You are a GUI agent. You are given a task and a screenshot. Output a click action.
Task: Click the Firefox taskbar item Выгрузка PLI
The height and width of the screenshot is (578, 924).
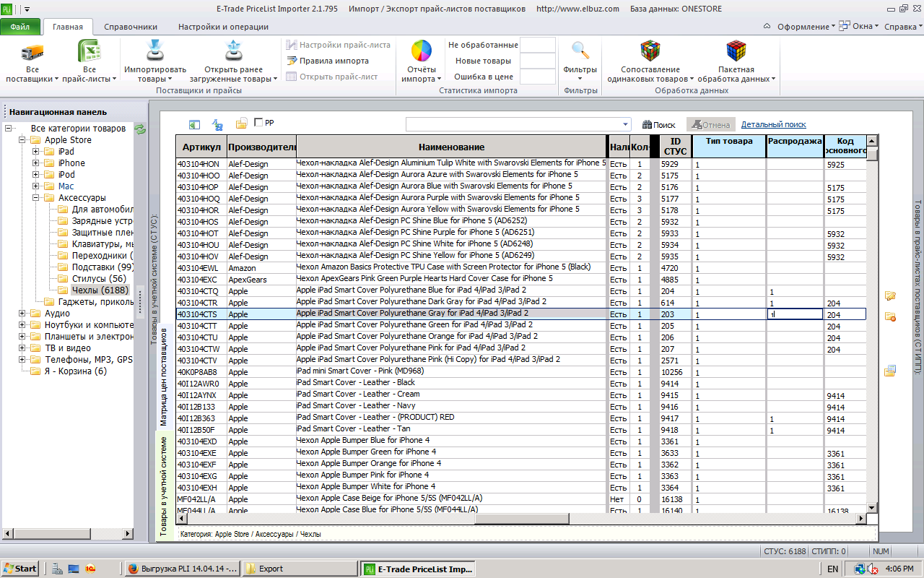tap(182, 569)
